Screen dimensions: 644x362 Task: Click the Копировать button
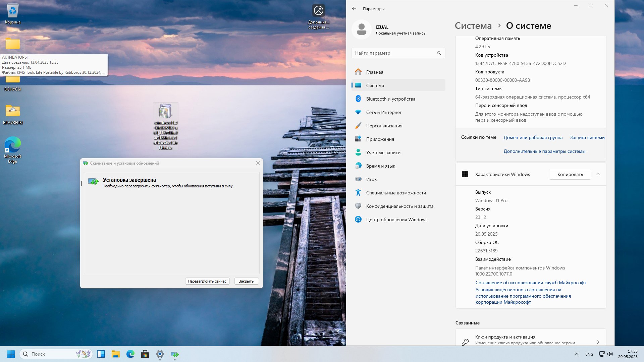click(570, 174)
